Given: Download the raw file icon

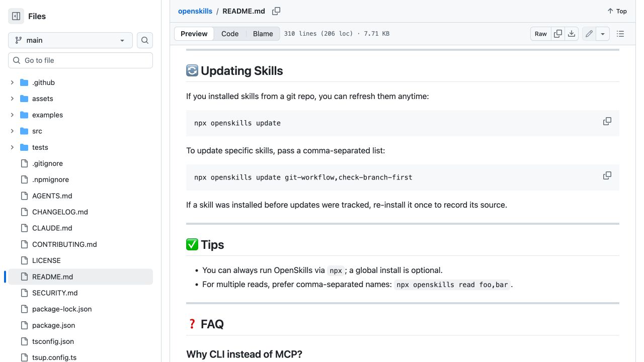Looking at the screenshot, I should click(x=572, y=34).
